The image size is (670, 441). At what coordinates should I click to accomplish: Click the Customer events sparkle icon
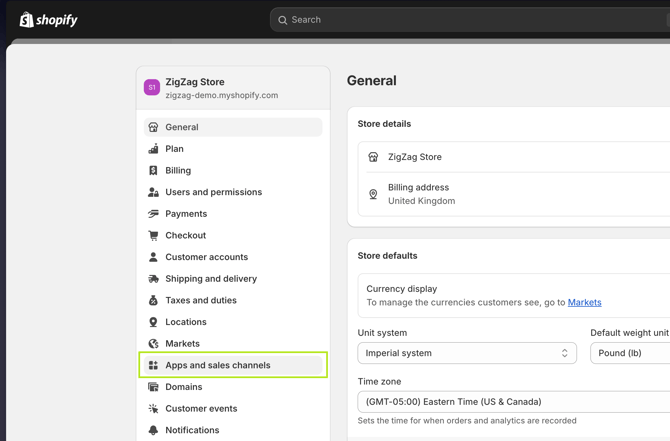153,409
